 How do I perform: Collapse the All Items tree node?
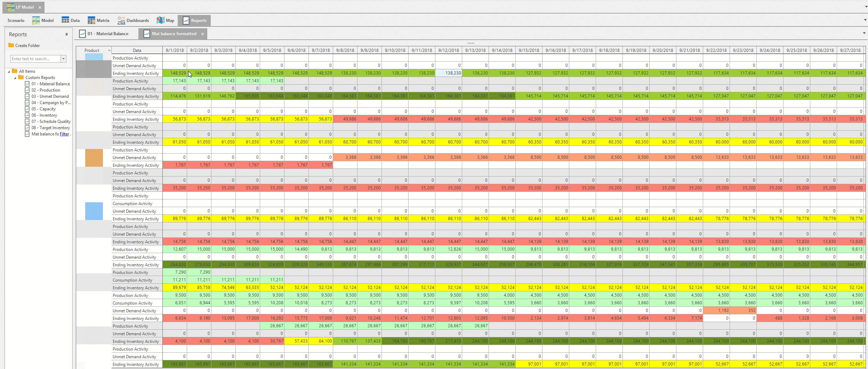click(x=9, y=71)
